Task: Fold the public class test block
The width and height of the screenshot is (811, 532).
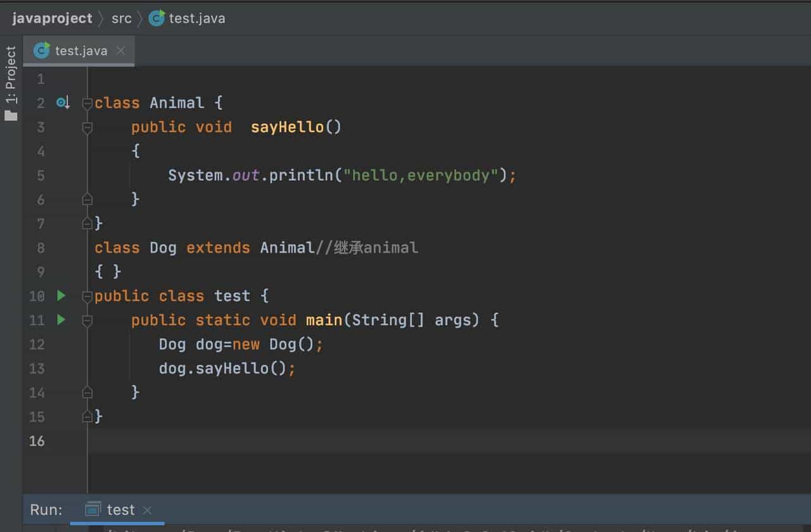Action: click(x=87, y=296)
